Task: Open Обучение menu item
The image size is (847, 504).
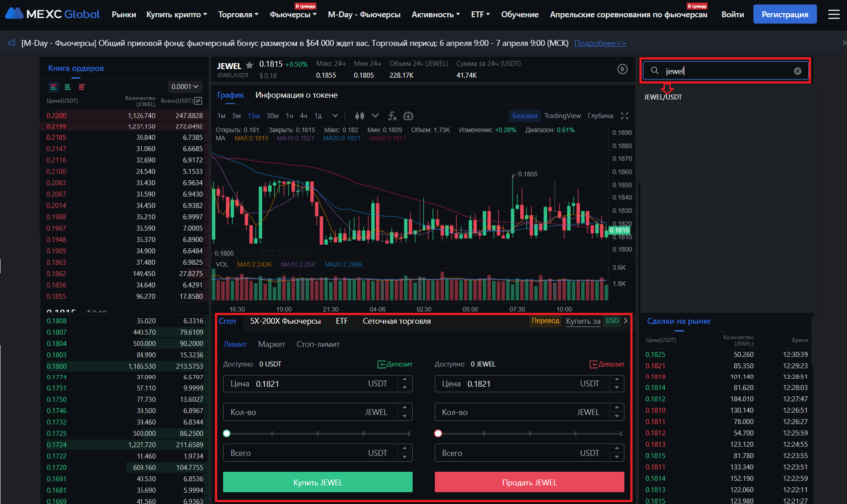Action: [519, 15]
